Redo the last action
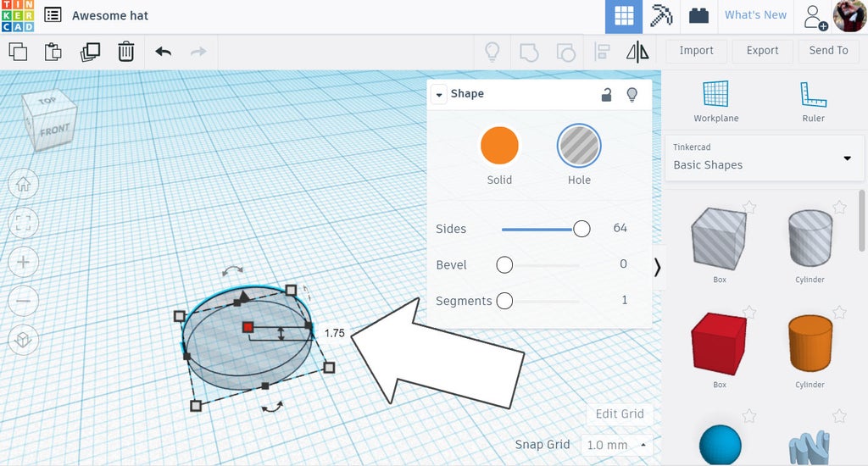Image resolution: width=868 pixels, height=466 pixels. pos(198,52)
